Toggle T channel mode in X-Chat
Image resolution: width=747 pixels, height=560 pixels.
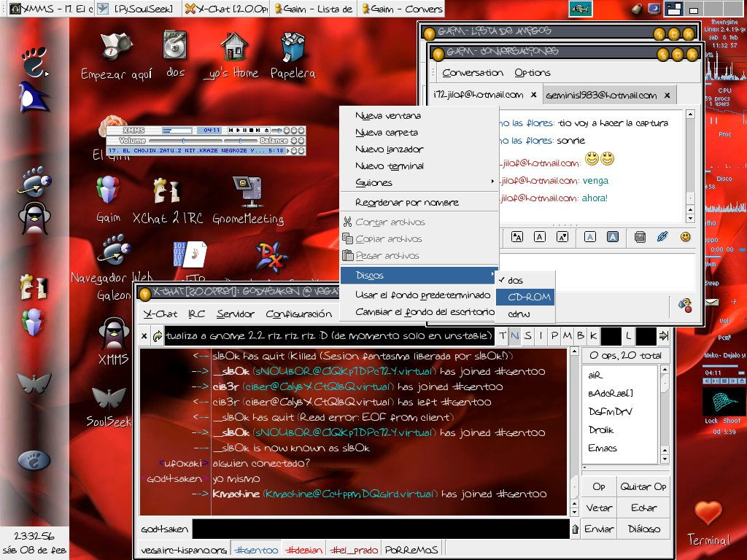[x=502, y=335]
